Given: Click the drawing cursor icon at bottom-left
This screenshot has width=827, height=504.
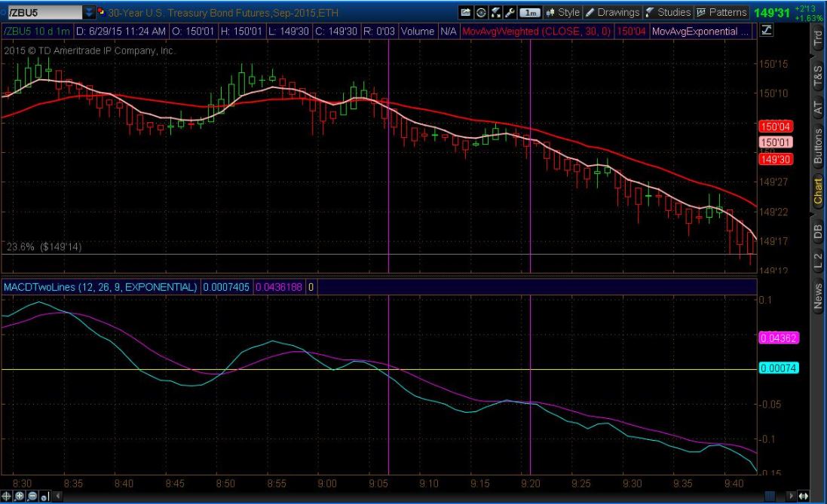Looking at the screenshot, I should 44,496.
